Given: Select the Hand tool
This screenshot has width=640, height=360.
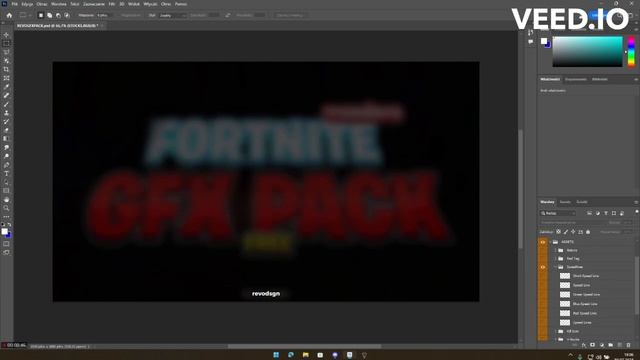Looking at the screenshot, I should point(6,200).
